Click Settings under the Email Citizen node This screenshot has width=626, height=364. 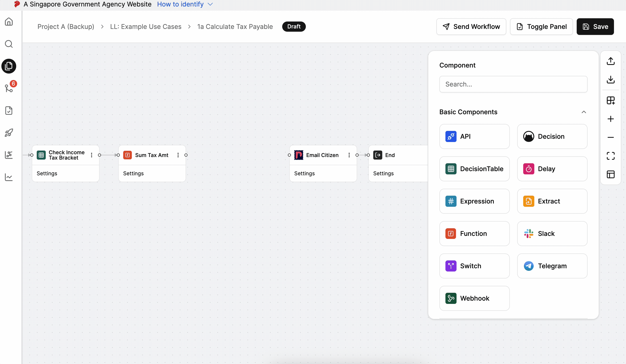point(304,173)
